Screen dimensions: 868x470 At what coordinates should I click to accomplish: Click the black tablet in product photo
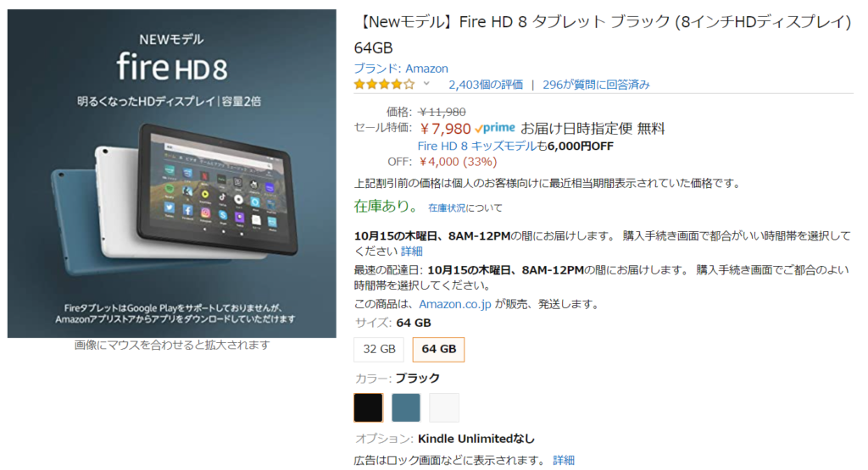[218, 190]
